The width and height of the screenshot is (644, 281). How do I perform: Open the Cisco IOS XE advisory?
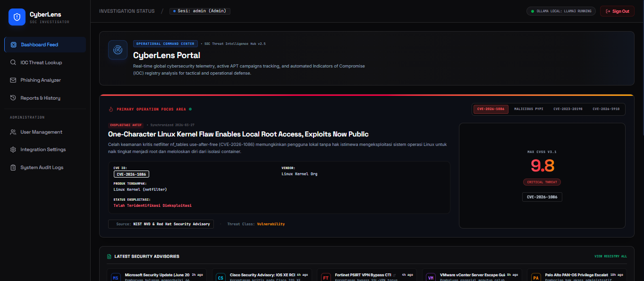coord(262,274)
